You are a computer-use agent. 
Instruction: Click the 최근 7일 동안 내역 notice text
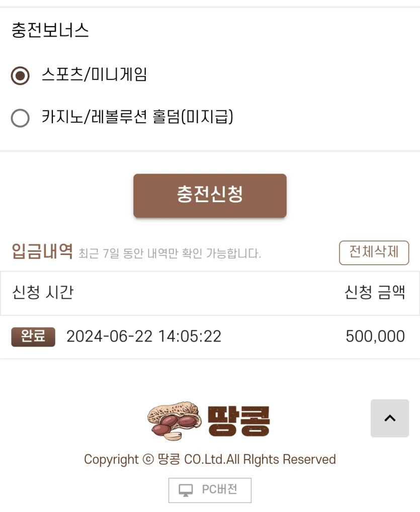click(x=170, y=253)
